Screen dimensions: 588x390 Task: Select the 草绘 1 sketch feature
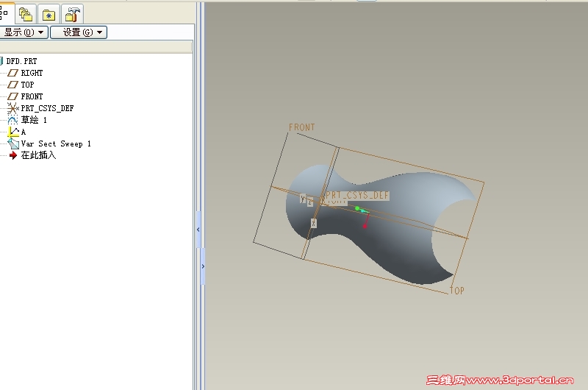[x=34, y=120]
